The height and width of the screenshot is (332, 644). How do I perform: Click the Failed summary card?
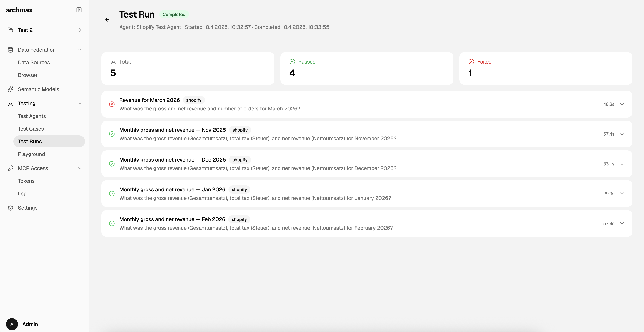pyautogui.click(x=546, y=68)
